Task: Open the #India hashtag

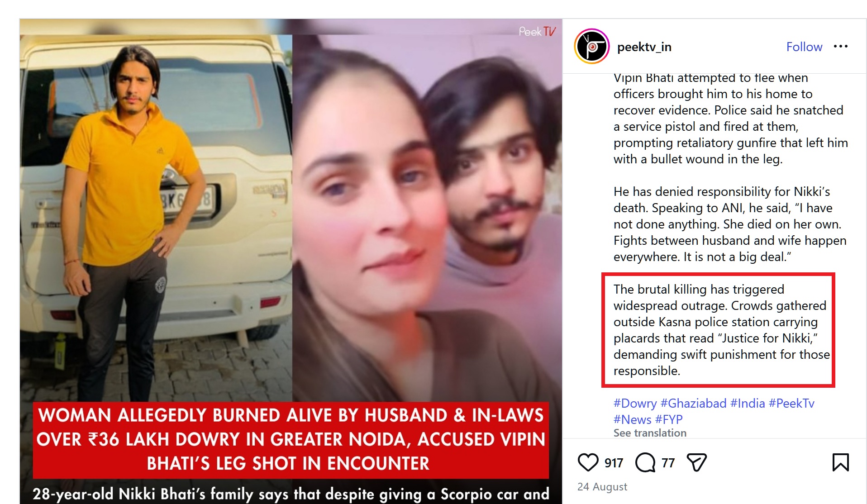Action: (x=747, y=403)
